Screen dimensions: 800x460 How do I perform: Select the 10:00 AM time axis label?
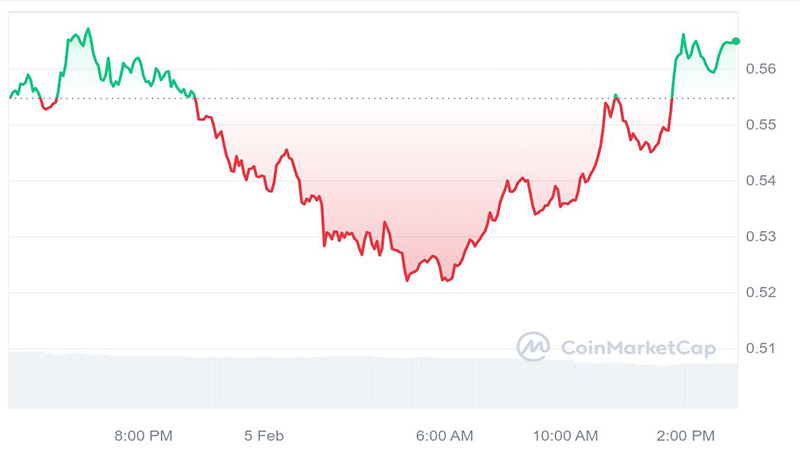565,436
